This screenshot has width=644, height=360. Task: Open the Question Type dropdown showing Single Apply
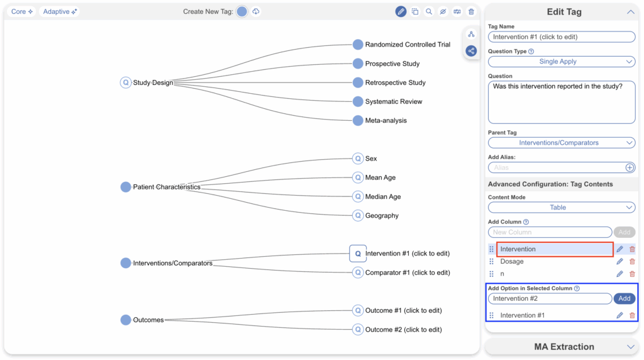562,62
